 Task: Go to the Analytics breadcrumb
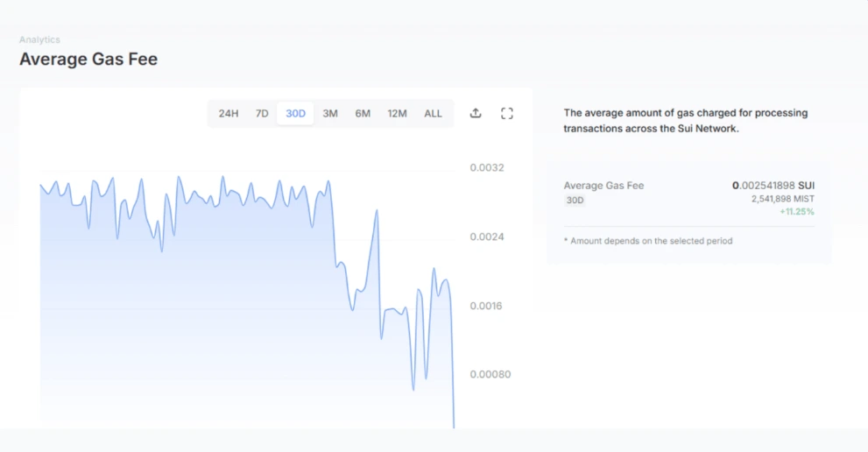(39, 40)
